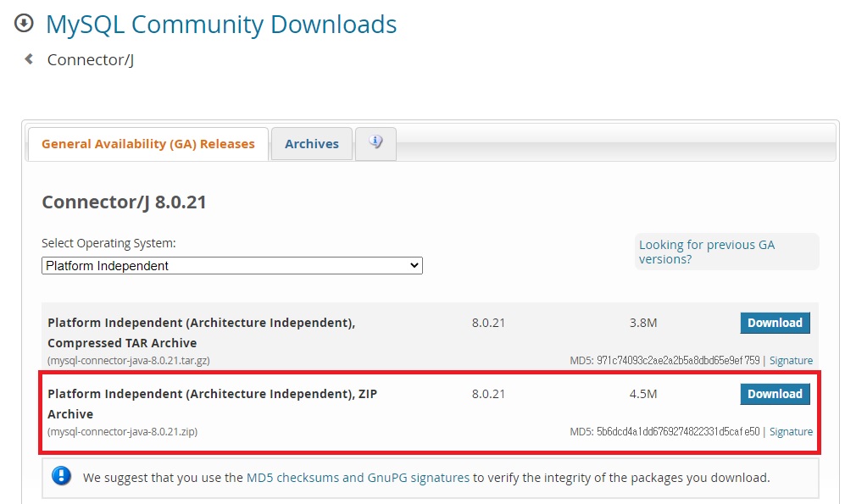Image resolution: width=845 pixels, height=504 pixels.
Task: Switch to the Archives tab
Action: [x=312, y=144]
